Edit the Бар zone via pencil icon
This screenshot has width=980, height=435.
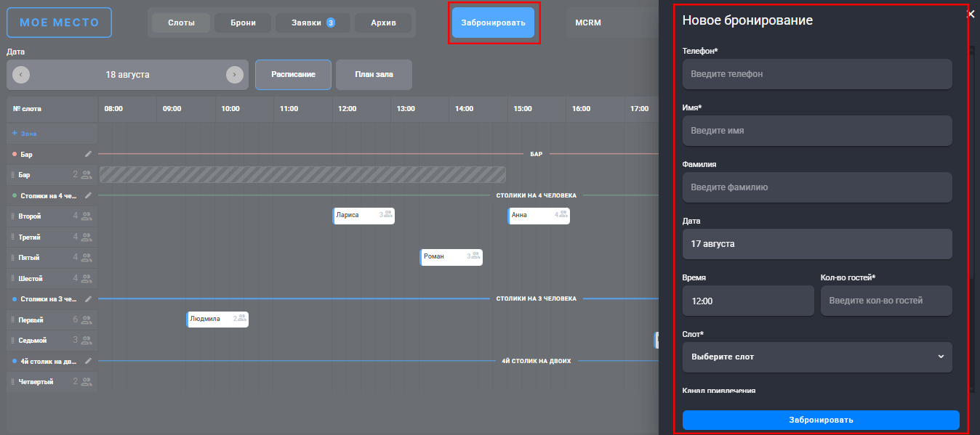pos(89,154)
